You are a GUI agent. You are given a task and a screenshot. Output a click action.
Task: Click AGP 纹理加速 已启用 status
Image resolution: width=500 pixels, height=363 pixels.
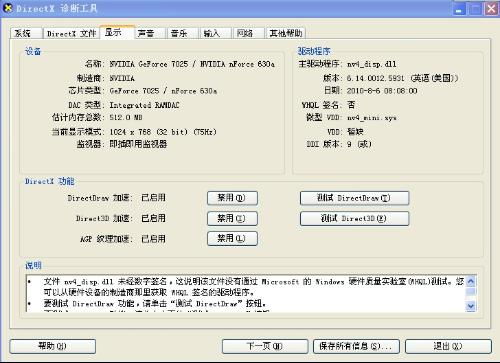(153, 239)
